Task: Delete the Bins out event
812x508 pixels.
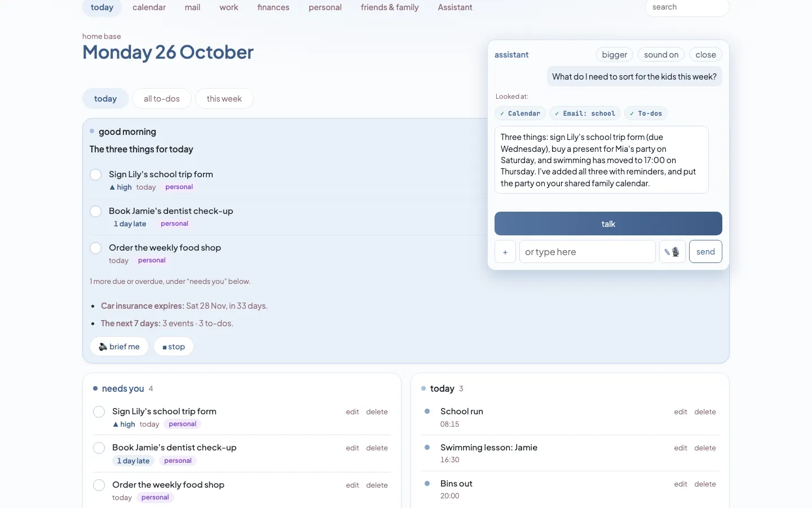Action: pyautogui.click(x=705, y=484)
